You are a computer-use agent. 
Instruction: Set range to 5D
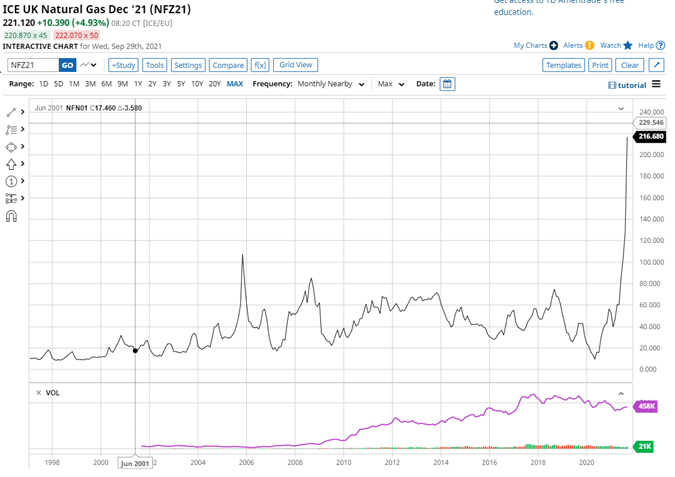[x=59, y=84]
